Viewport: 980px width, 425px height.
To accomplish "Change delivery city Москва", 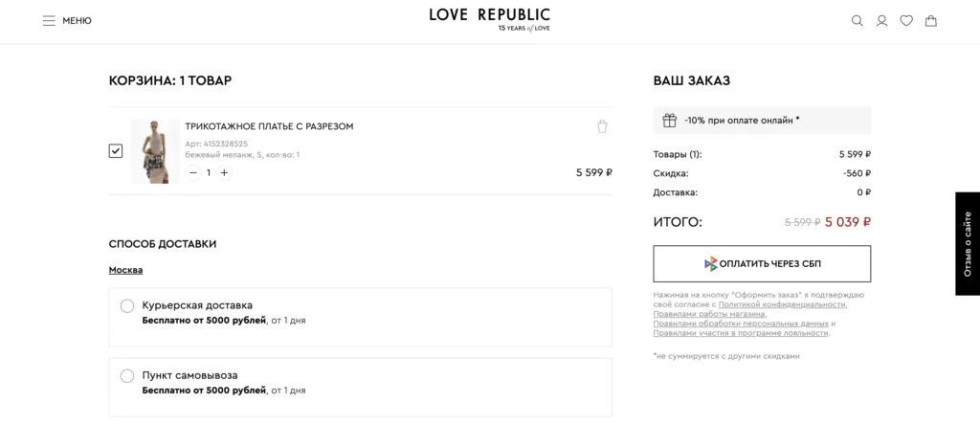I will click(125, 270).
